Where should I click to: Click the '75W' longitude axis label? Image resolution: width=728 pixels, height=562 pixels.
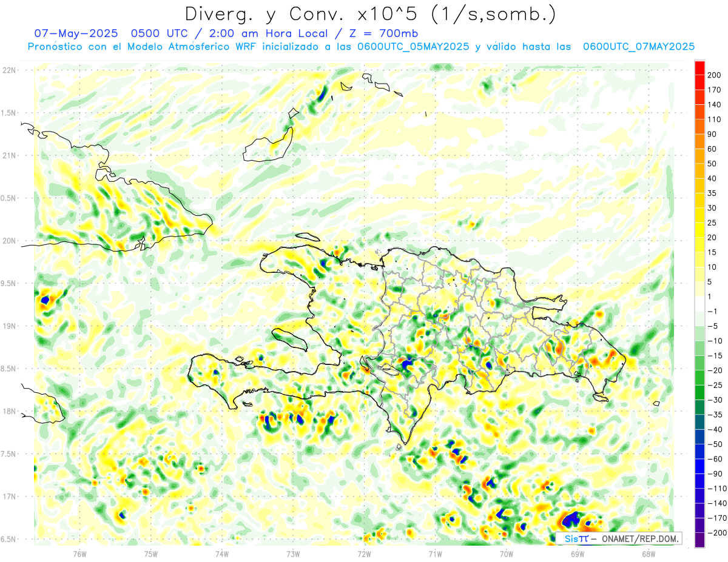151,553
